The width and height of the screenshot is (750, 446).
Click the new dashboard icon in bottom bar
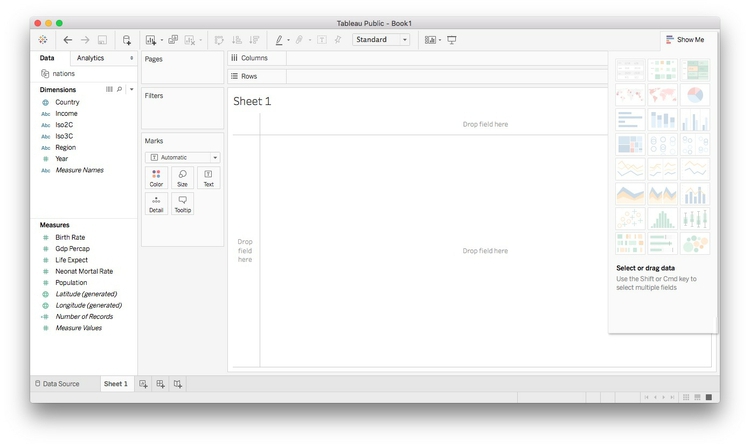160,384
